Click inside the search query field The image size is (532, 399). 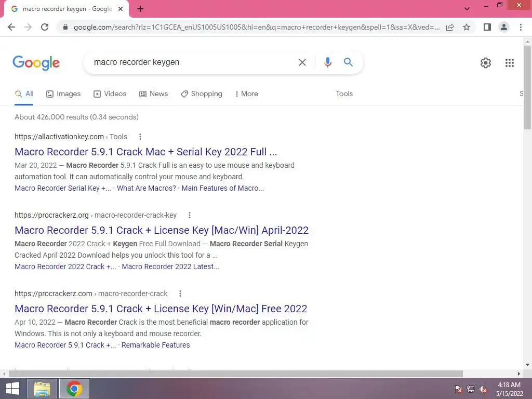pyautogui.click(x=190, y=62)
